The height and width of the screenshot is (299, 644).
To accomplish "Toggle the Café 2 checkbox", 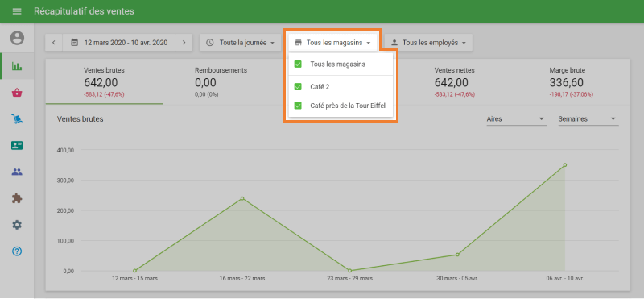I will 298,87.
